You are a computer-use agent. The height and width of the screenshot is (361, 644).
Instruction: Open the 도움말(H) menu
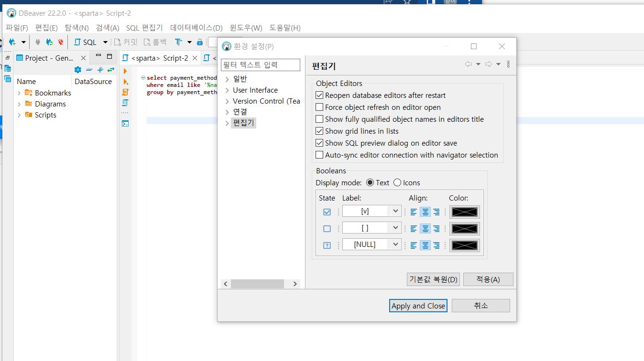(x=285, y=28)
